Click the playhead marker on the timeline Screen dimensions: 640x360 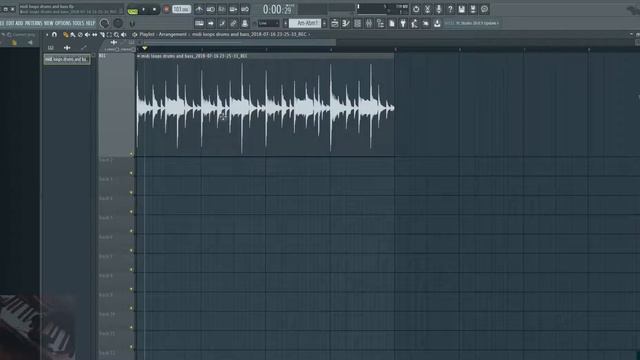point(144,48)
